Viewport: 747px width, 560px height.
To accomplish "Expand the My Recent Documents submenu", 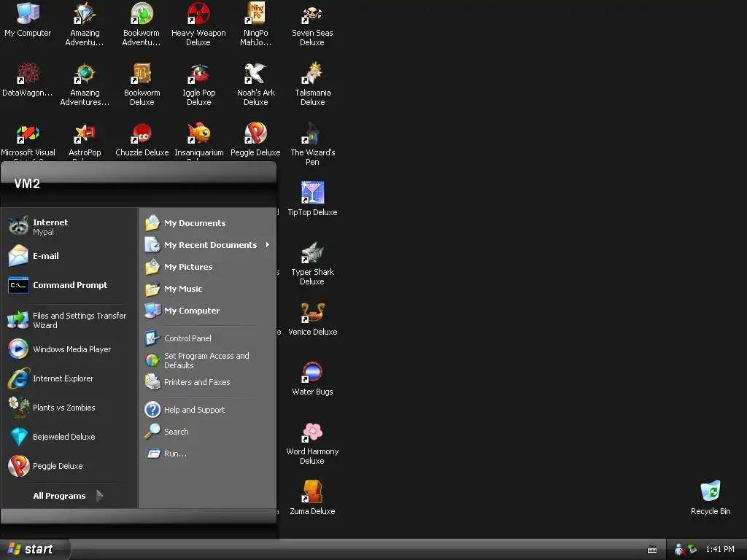I will pos(208,245).
